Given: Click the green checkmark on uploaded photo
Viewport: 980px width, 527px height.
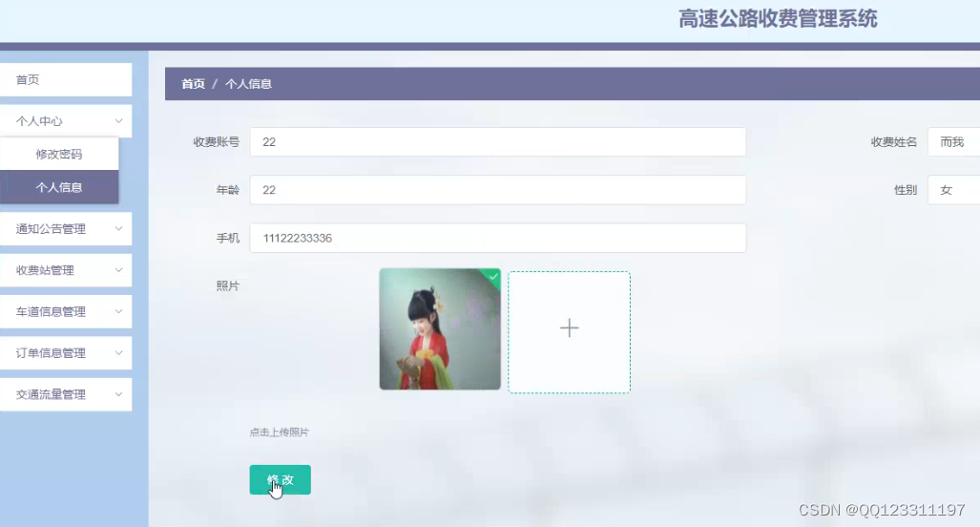Looking at the screenshot, I should (x=493, y=276).
